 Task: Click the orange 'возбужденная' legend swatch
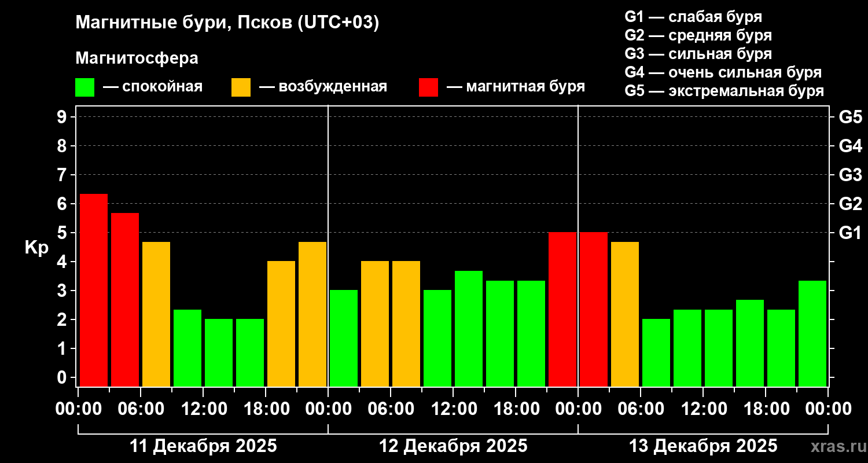point(241,87)
